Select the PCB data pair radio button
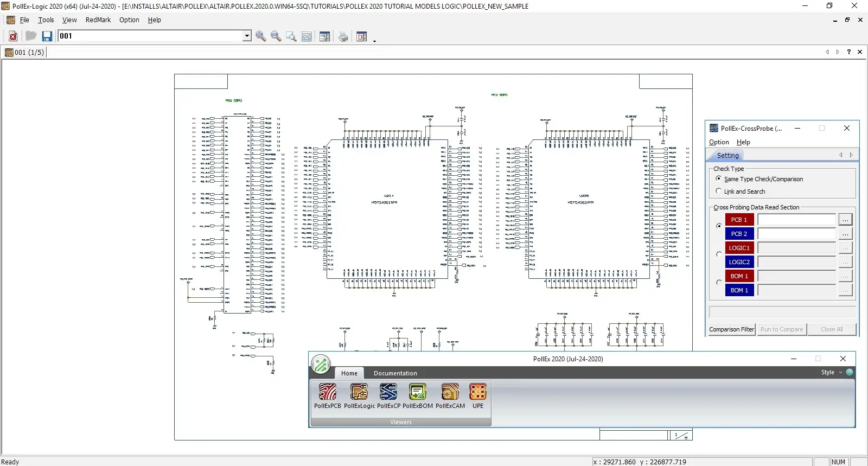The width and height of the screenshot is (868, 466). [x=719, y=226]
